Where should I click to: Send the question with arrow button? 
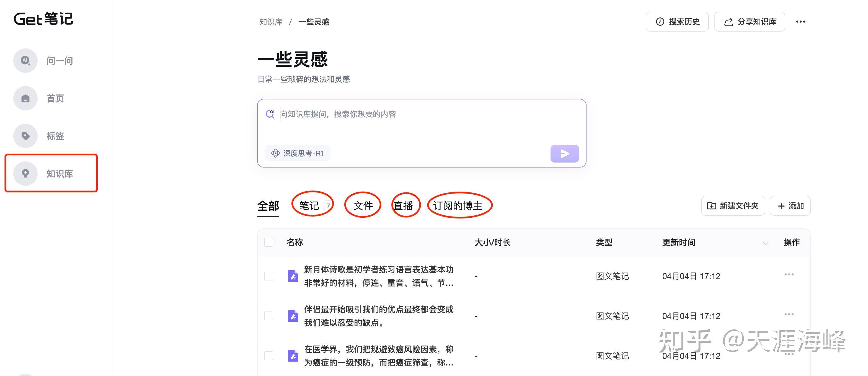click(x=565, y=154)
